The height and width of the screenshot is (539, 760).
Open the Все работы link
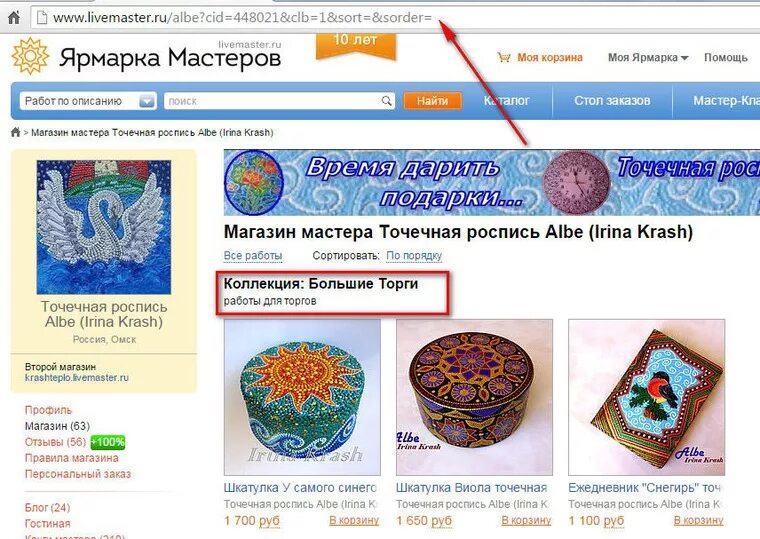tap(253, 255)
